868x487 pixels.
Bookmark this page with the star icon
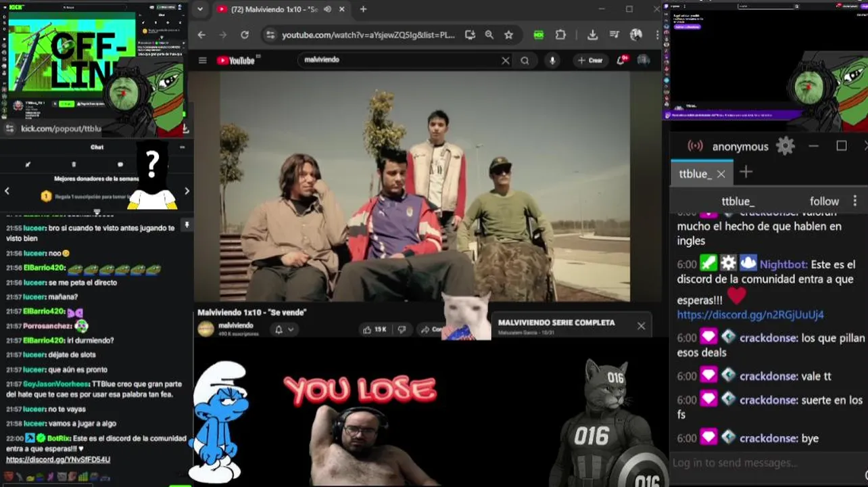click(x=508, y=34)
